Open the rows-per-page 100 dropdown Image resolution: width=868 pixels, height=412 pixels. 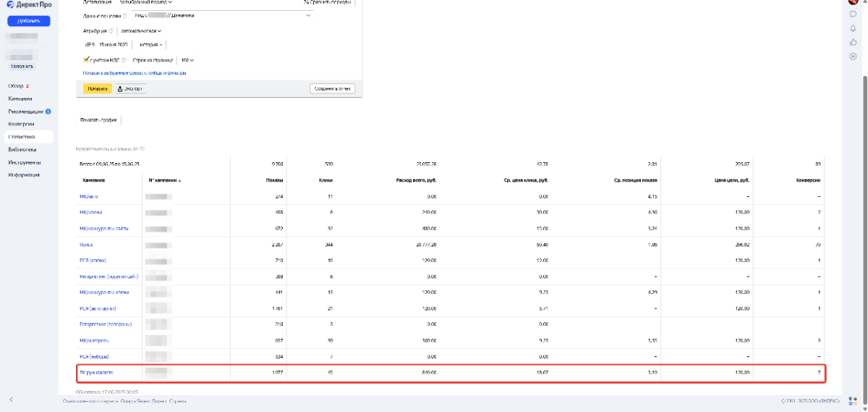[x=187, y=60]
